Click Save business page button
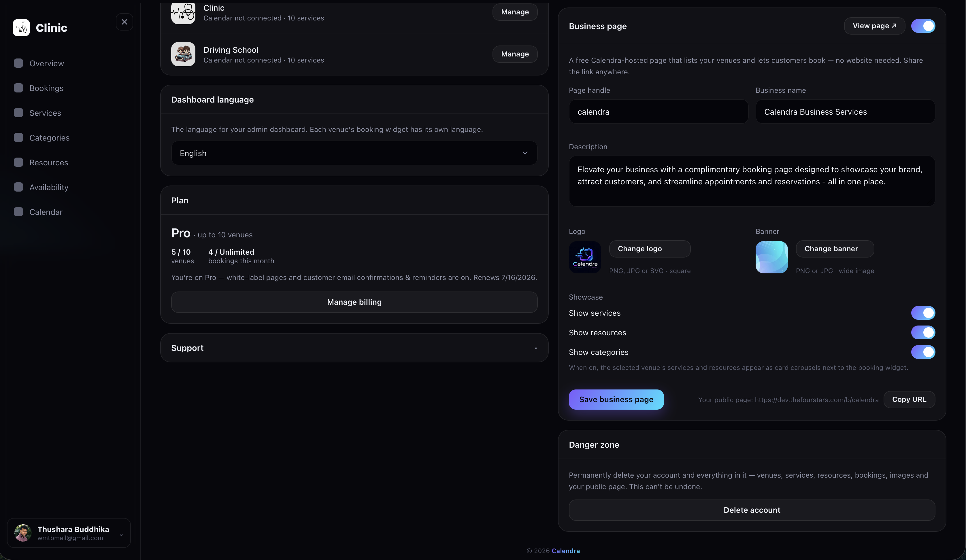 point(616,399)
